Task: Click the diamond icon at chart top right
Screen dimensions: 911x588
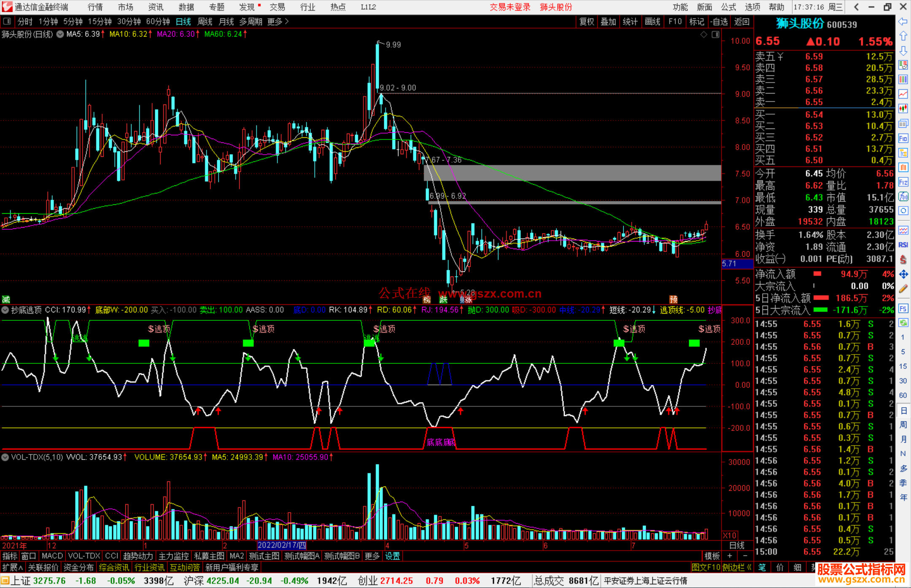Action: tap(703, 35)
